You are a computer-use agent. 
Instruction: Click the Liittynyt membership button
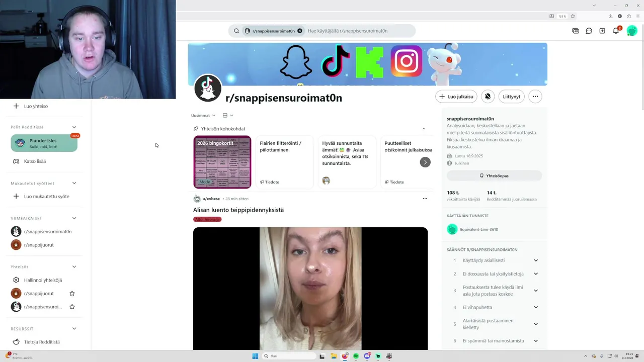point(511,97)
